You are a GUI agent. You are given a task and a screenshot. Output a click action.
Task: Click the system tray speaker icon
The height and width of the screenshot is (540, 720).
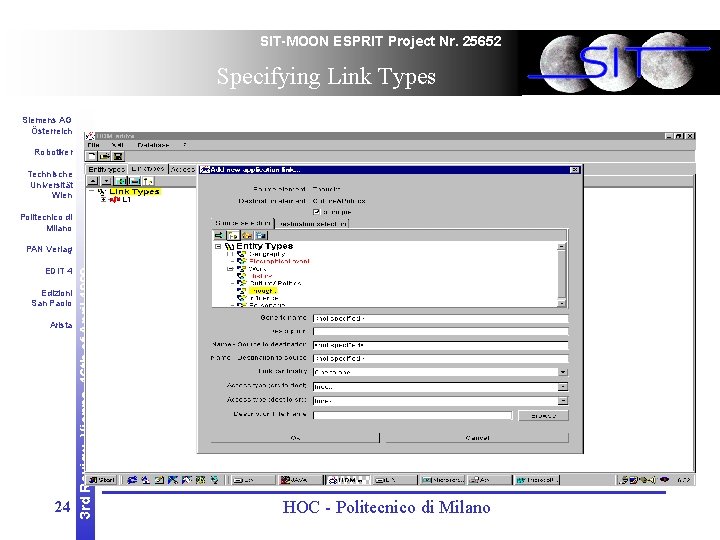click(651, 480)
